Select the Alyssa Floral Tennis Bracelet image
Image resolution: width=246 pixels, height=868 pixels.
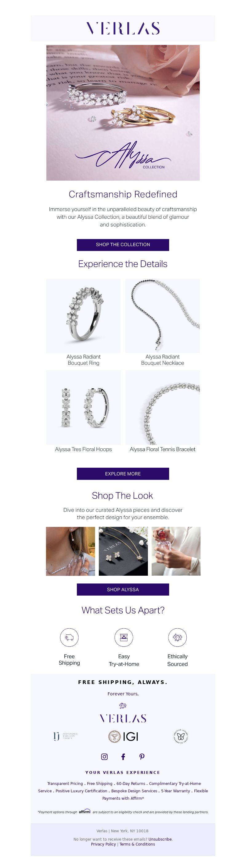pyautogui.click(x=163, y=408)
